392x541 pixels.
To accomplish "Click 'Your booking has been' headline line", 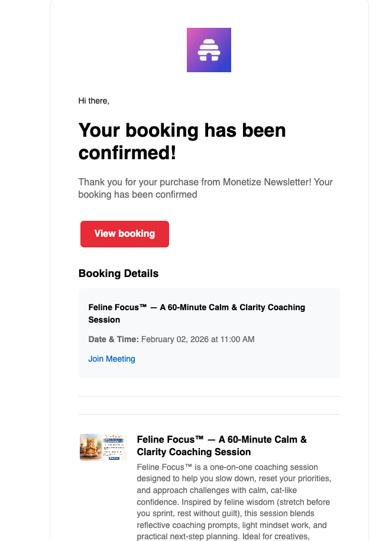I will pos(182,130).
